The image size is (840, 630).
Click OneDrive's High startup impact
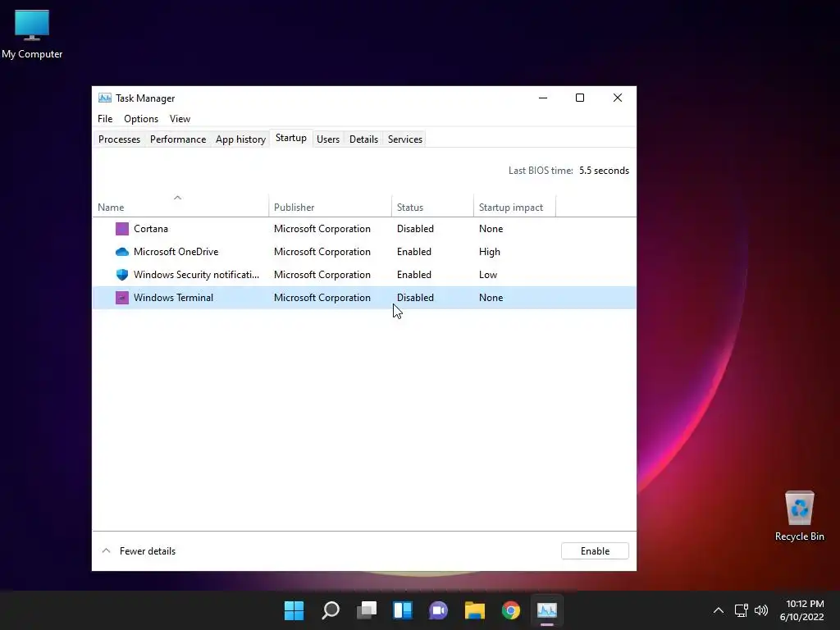click(489, 252)
